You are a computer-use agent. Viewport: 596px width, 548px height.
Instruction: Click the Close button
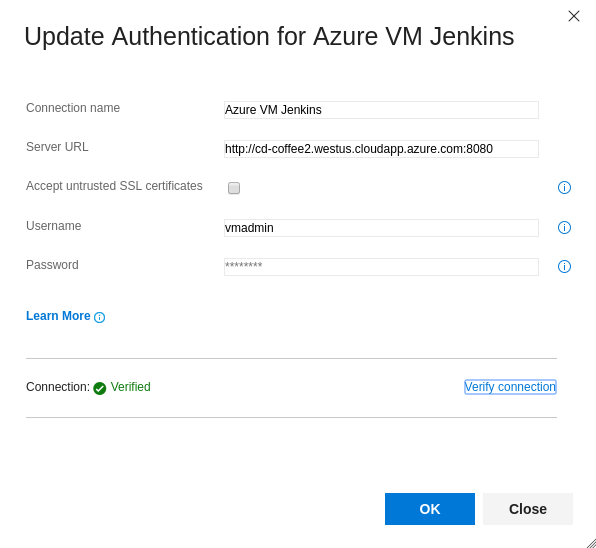pos(528,509)
